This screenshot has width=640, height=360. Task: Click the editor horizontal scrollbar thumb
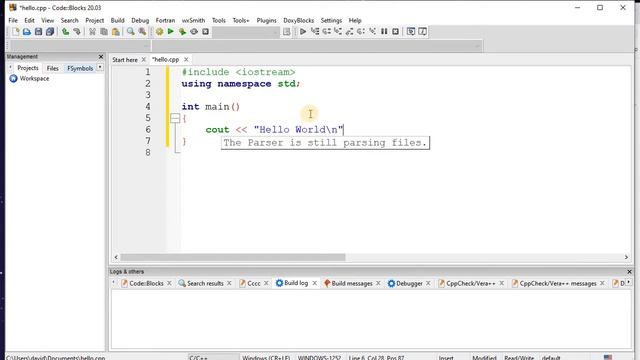pyautogui.click(x=233, y=257)
